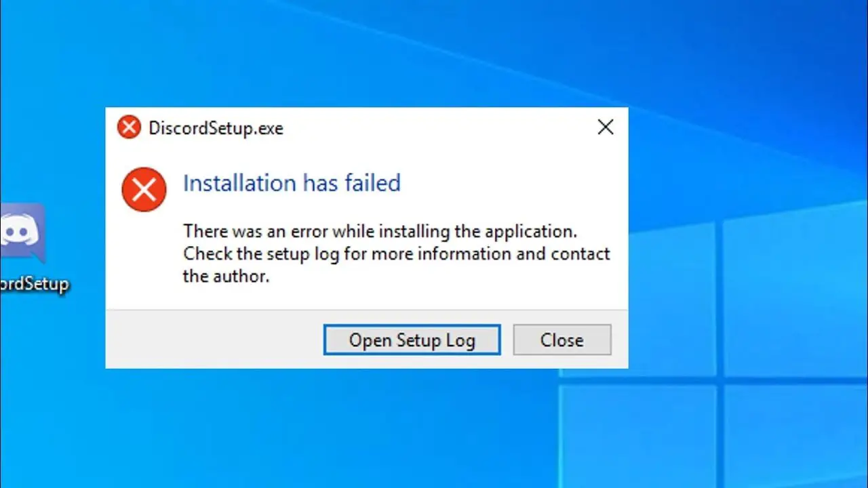Viewport: 868px width, 488px height.
Task: Close the dialog using the title bar X
Action: pos(606,127)
